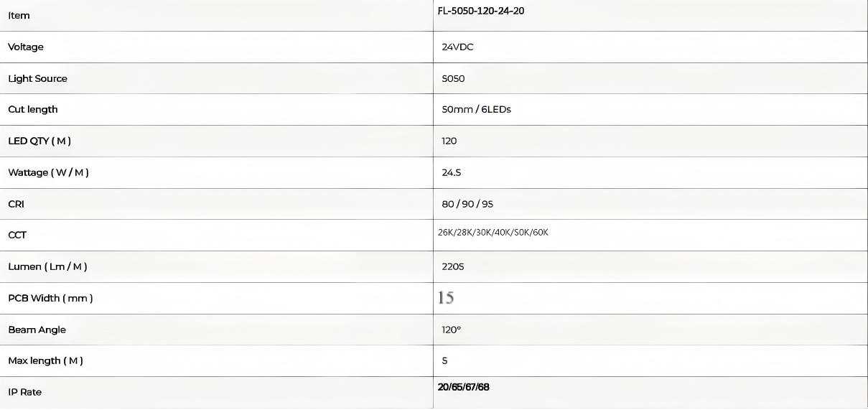Select the IP rate value 20/65/67/68

click(463, 387)
